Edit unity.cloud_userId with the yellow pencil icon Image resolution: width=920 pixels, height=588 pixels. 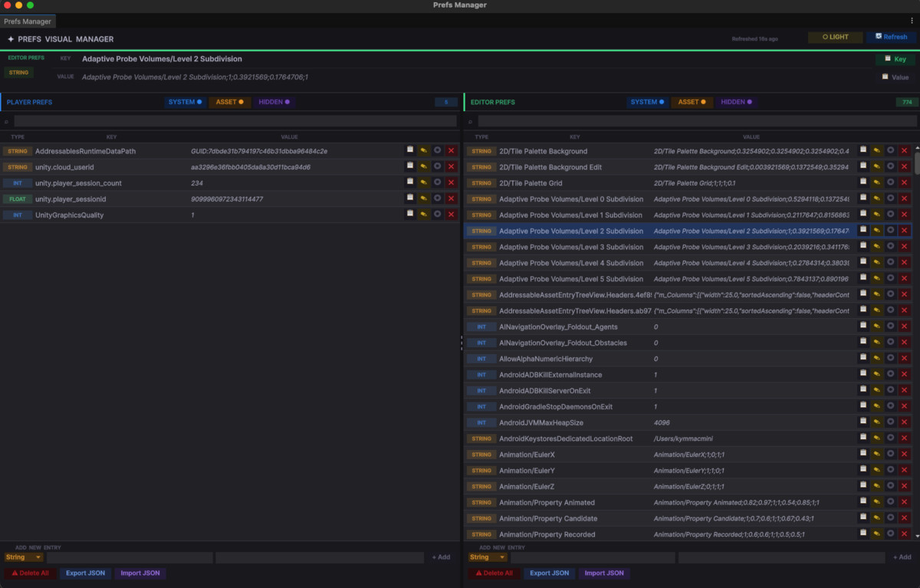(424, 166)
